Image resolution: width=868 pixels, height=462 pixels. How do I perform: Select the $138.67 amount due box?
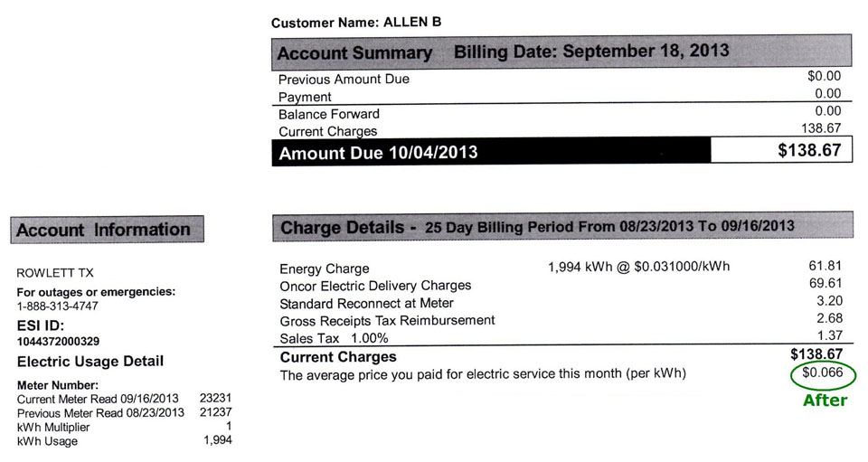782,151
